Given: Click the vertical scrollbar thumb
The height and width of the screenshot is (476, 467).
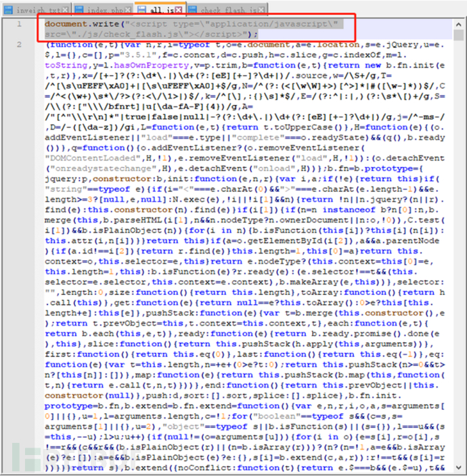Looking at the screenshot, I should [x=458, y=35].
